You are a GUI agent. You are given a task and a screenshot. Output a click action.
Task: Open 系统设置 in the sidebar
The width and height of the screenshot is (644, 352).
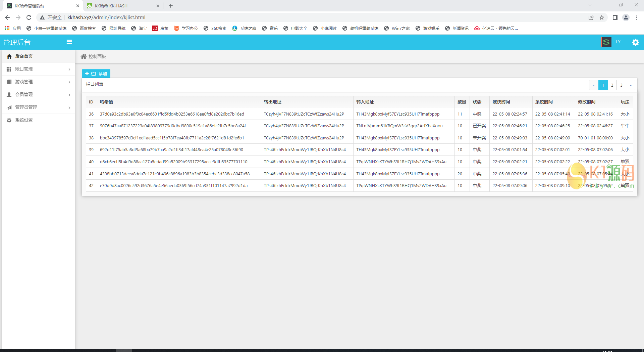click(24, 120)
